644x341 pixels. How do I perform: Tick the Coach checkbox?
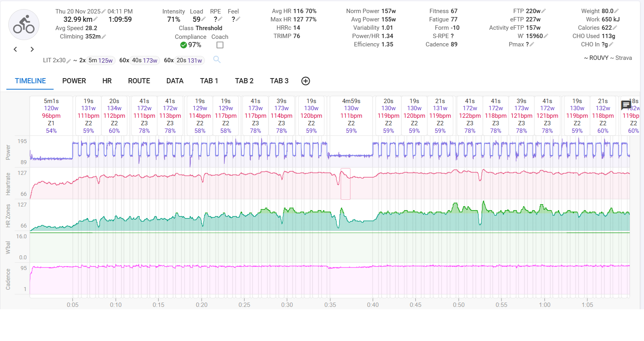[220, 45]
